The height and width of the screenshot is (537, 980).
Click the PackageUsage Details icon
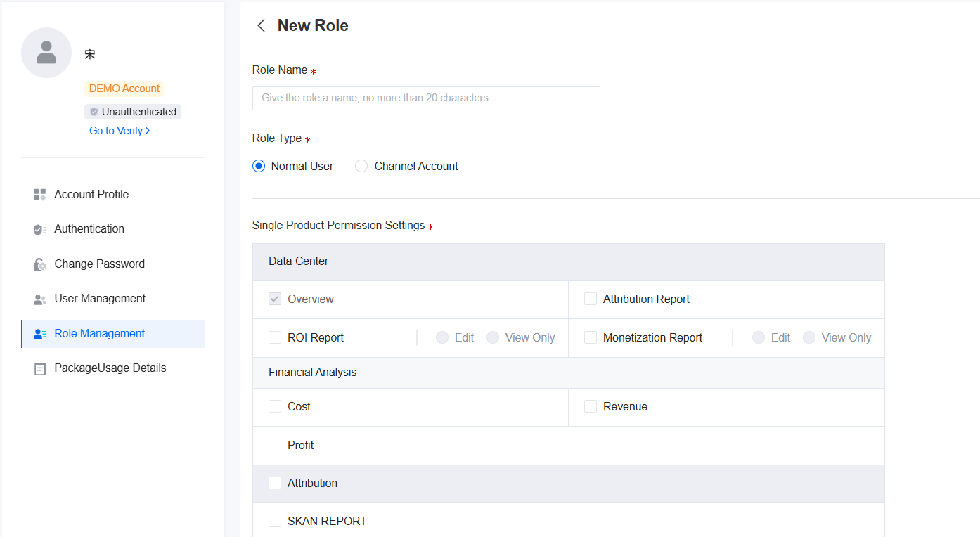pos(40,368)
